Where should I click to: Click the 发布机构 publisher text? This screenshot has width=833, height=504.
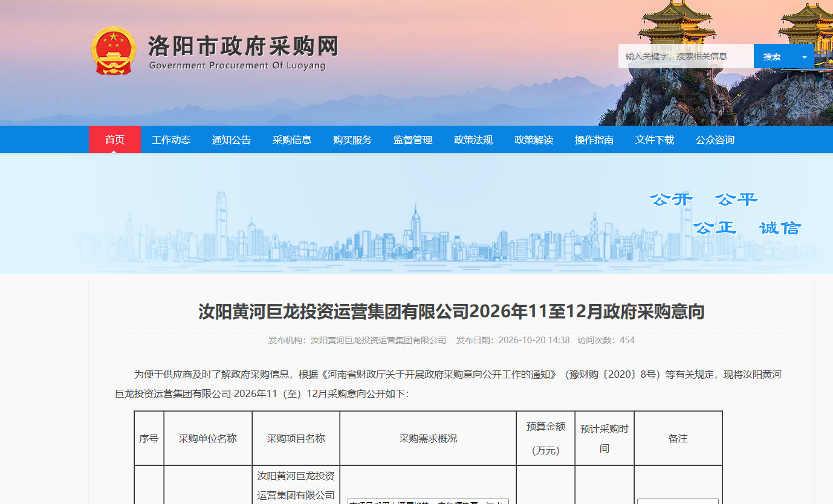pos(357,340)
